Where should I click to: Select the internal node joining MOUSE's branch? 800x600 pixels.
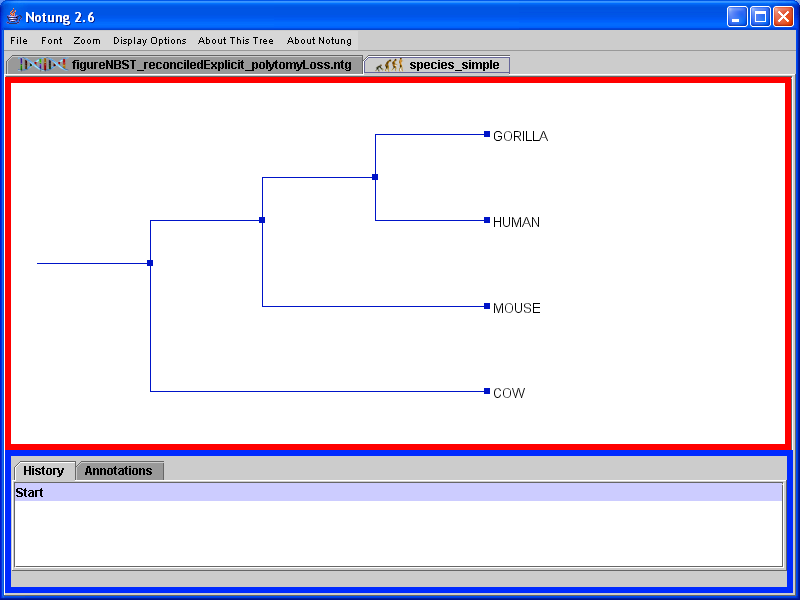262,220
